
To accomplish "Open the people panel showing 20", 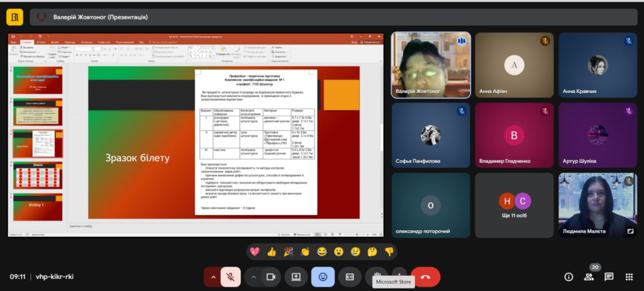I will pyautogui.click(x=589, y=277).
